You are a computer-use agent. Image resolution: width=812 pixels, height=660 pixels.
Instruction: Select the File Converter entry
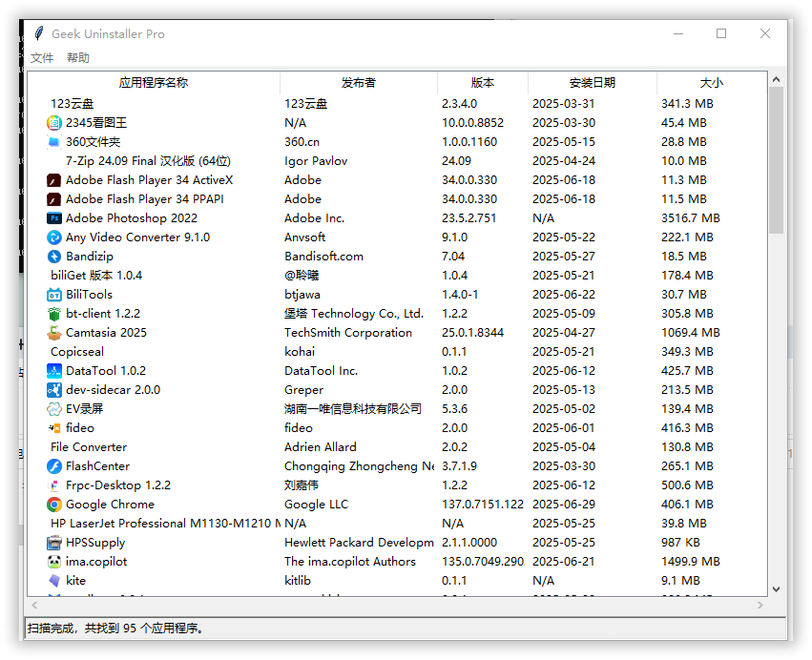(89, 447)
